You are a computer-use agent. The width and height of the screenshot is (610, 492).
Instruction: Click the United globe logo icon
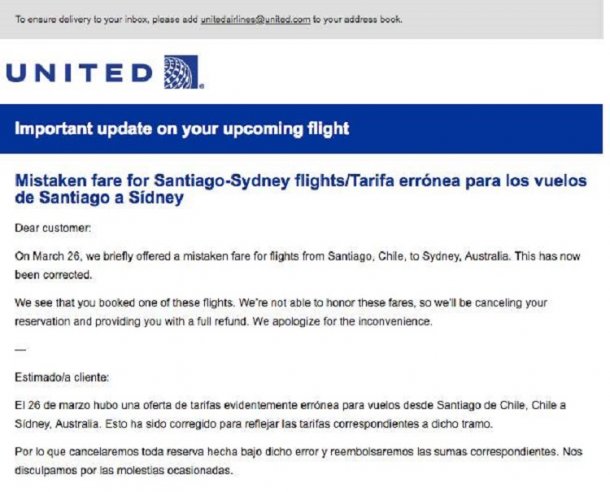pyautogui.click(x=183, y=72)
